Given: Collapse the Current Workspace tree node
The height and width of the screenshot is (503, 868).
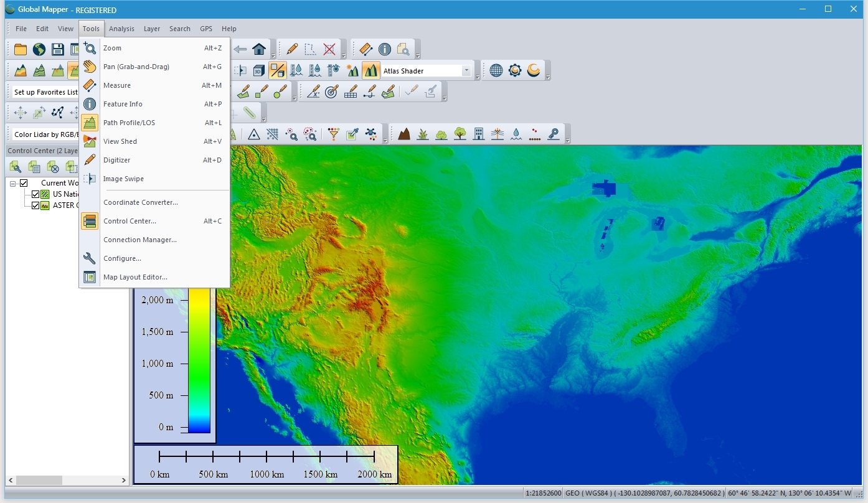Looking at the screenshot, I should point(12,184).
